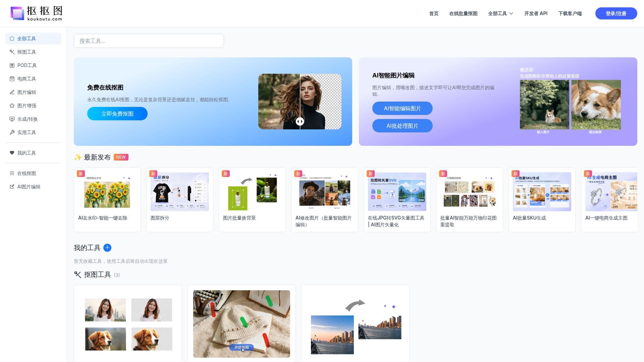Focus the 搜索工具 search field
Viewport: 644px width, 362px height.
[149, 41]
